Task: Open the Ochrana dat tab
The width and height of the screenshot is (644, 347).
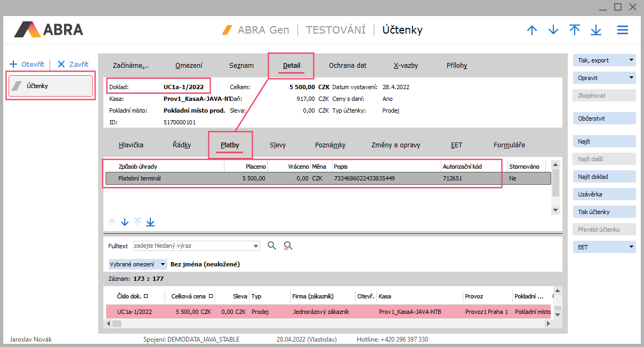Action: coord(347,66)
